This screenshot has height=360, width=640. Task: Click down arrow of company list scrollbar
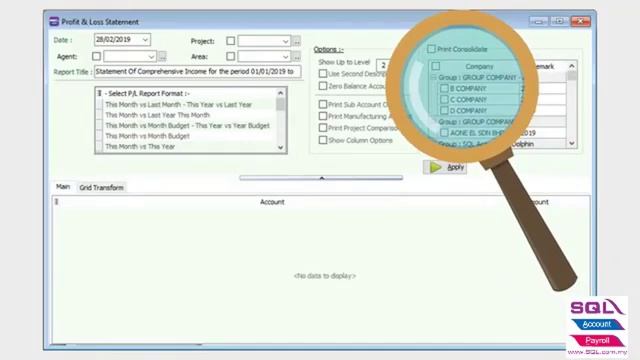point(571,143)
